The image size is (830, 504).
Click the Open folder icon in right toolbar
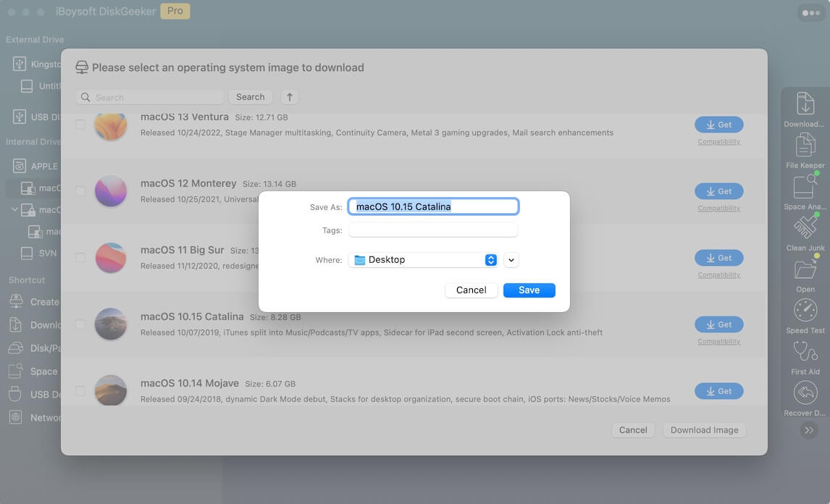tap(805, 270)
